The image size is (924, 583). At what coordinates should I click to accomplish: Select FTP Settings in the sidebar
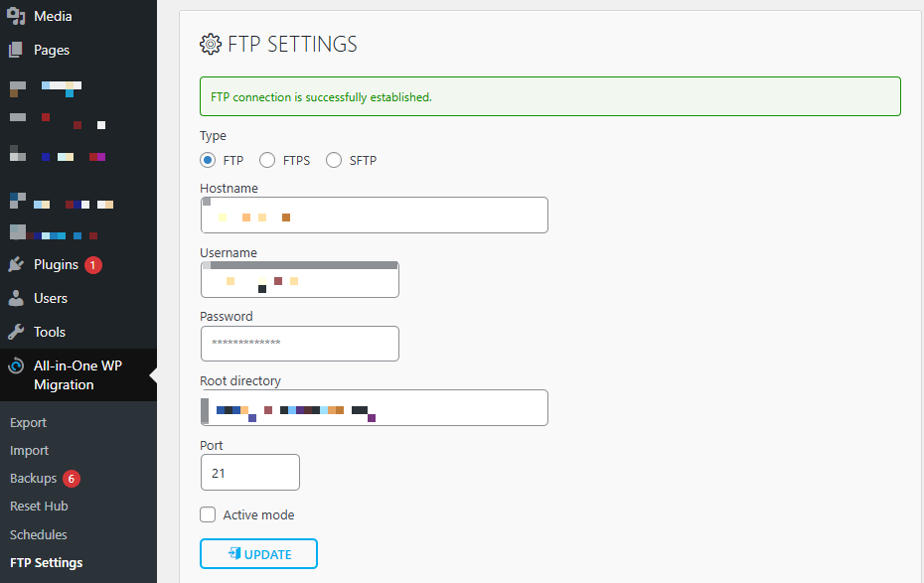coord(46,562)
